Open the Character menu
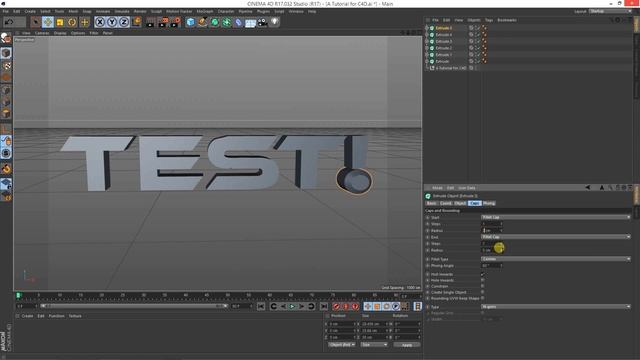This screenshot has width=640, height=360. click(226, 11)
